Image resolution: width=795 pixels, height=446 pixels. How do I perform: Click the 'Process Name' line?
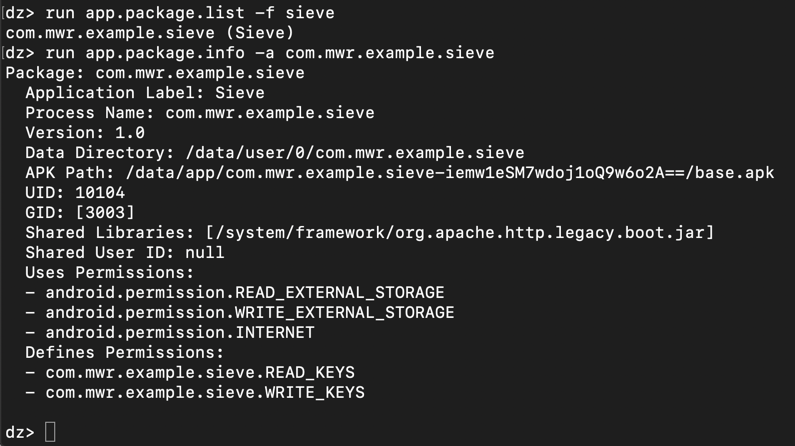(200, 113)
